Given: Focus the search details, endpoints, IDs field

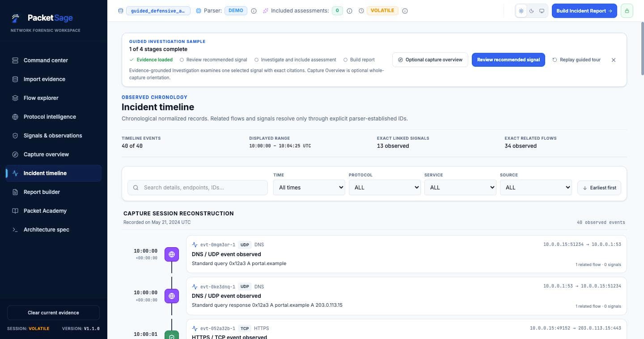Looking at the screenshot, I should 198,188.
